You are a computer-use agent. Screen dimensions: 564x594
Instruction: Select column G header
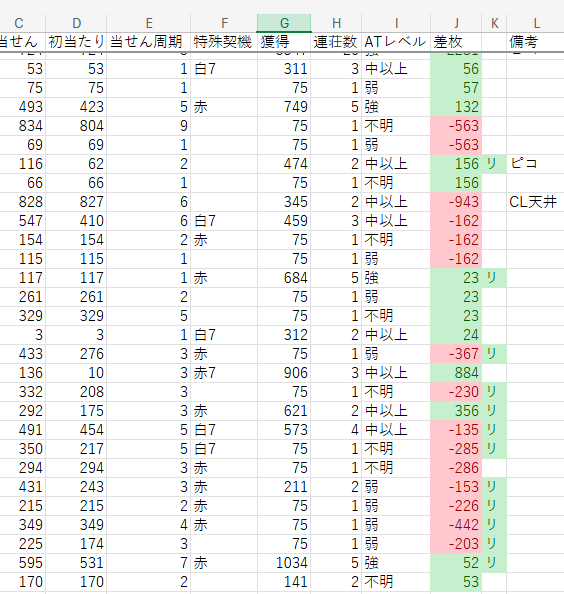point(284,23)
